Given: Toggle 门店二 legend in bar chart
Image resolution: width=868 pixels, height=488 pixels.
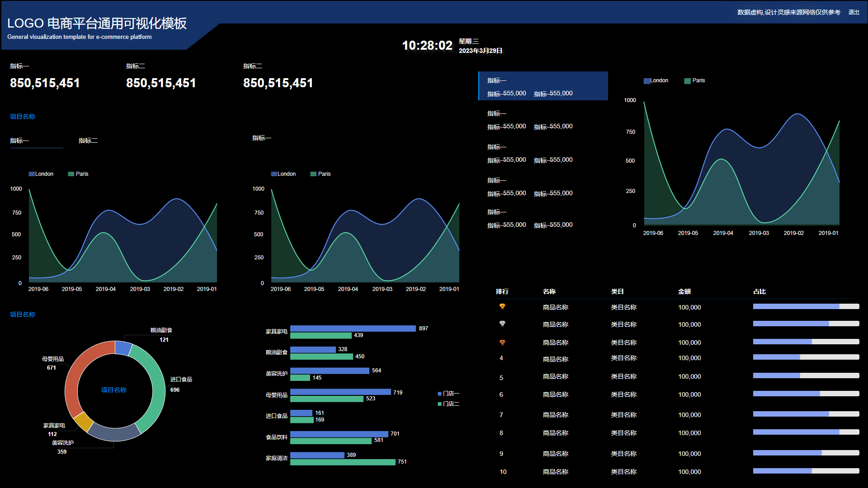Looking at the screenshot, I should click(448, 404).
